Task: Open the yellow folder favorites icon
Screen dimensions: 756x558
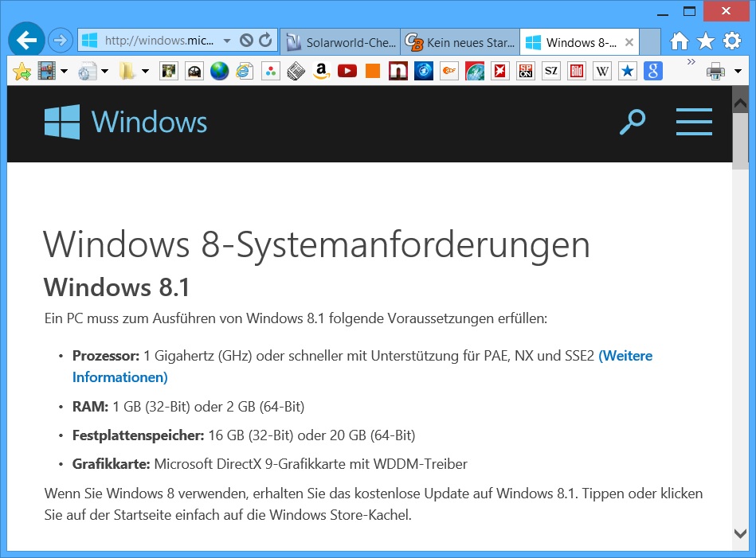Action: (127, 72)
